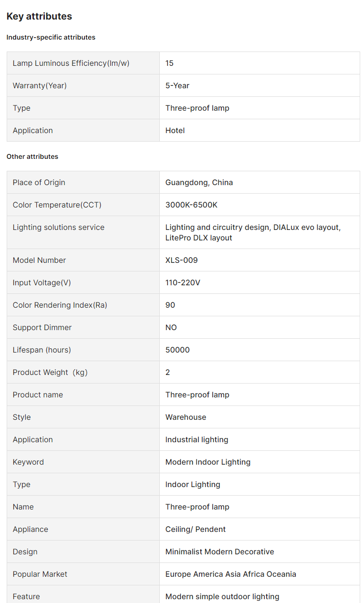
Task: Select the XLS-009 model number
Action: [181, 260]
